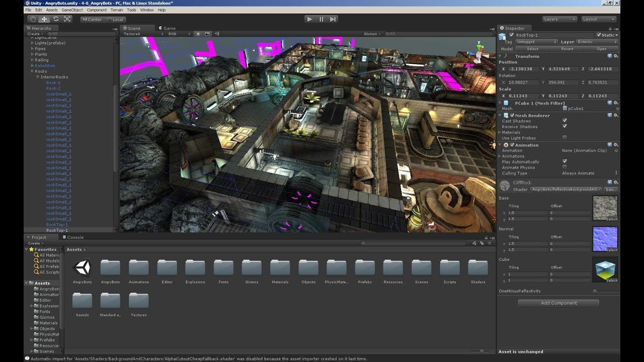Open CliffRock material gear menu
Screen dimensions: 644x362
(x=616, y=182)
